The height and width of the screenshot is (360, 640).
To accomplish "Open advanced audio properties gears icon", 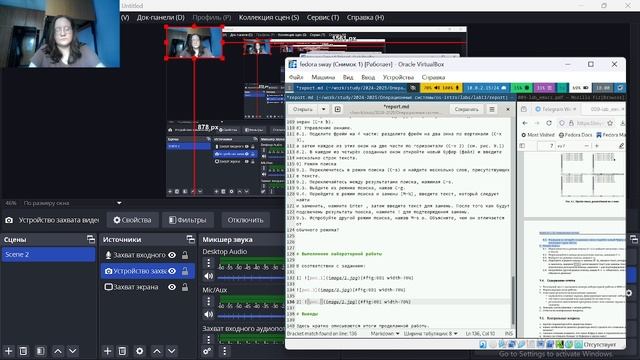I will click(x=207, y=351).
